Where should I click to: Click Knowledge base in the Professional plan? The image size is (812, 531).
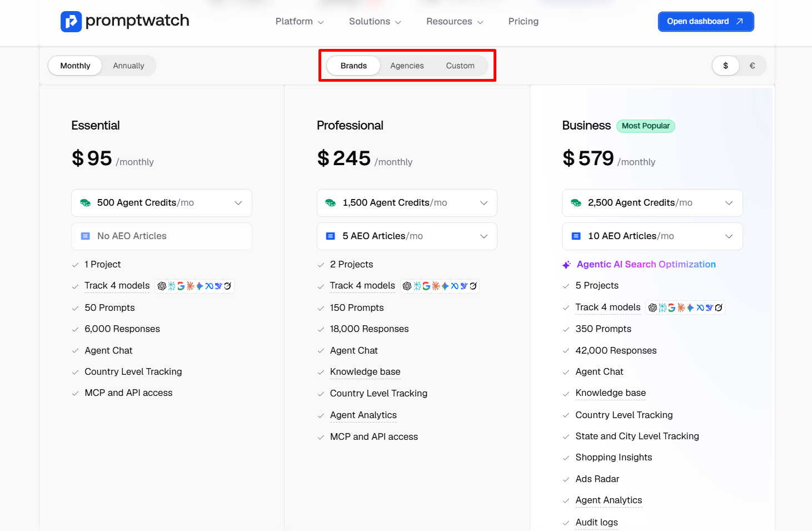click(x=365, y=372)
